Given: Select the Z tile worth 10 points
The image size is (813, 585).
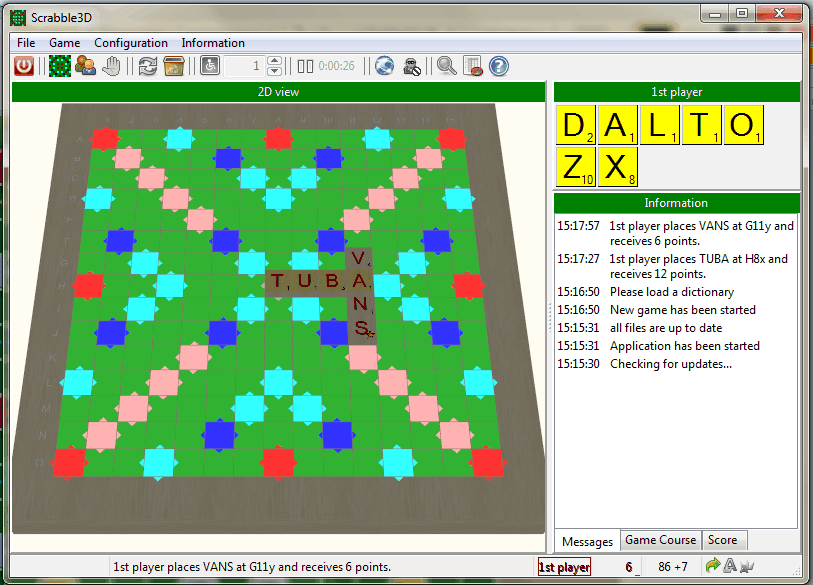Looking at the screenshot, I should (576, 167).
